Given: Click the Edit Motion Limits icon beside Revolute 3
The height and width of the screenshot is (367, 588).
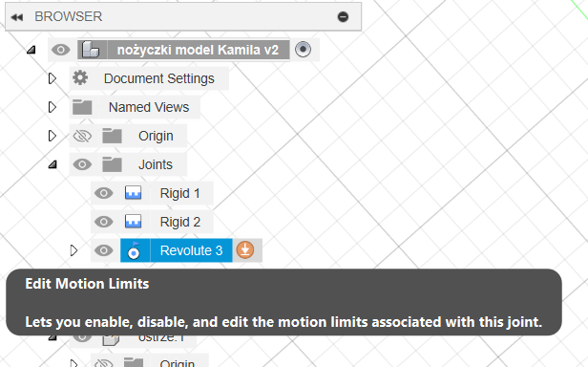Looking at the screenshot, I should click(x=245, y=250).
